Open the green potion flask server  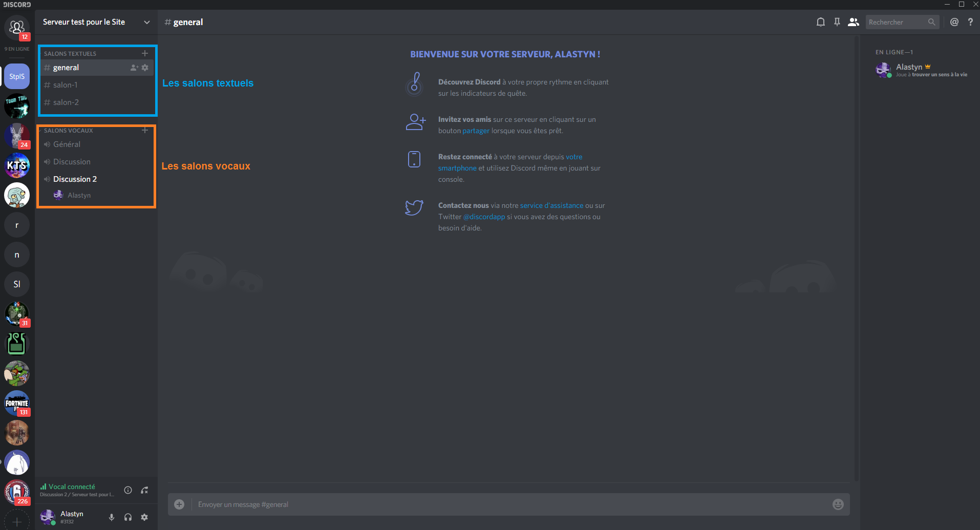point(17,344)
